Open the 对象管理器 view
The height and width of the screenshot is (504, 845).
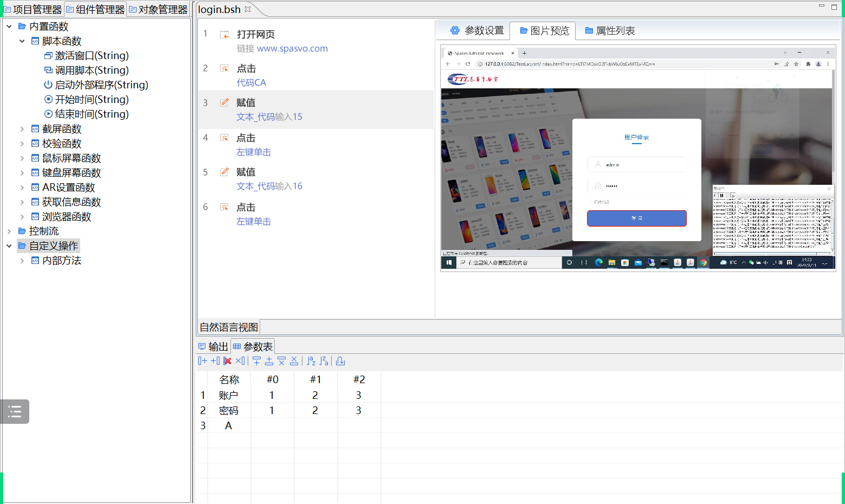161,9
